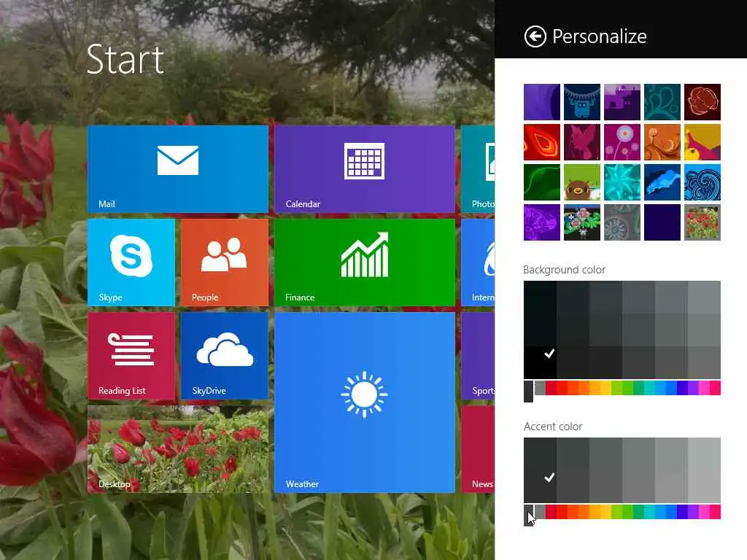Click the Background color label

click(x=564, y=270)
